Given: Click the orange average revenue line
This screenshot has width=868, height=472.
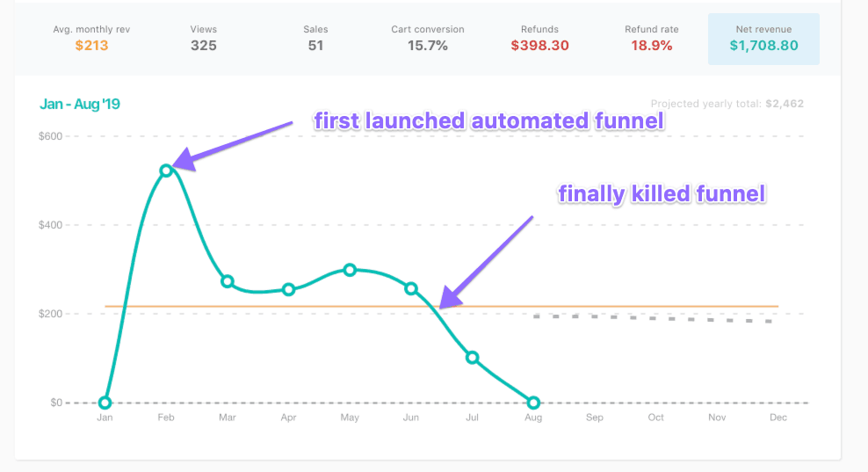Looking at the screenshot, I should tap(442, 307).
